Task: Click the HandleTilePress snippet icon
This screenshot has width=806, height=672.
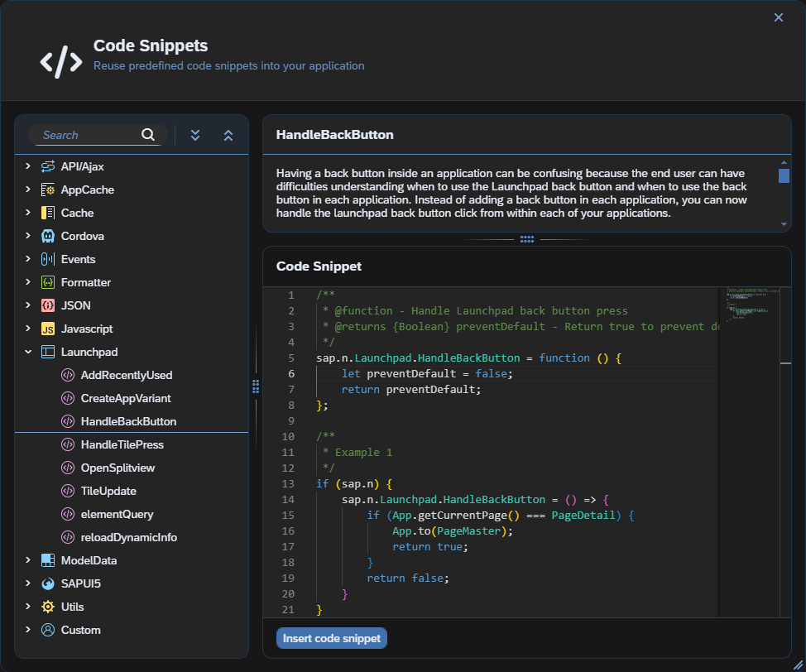Action: pos(68,444)
